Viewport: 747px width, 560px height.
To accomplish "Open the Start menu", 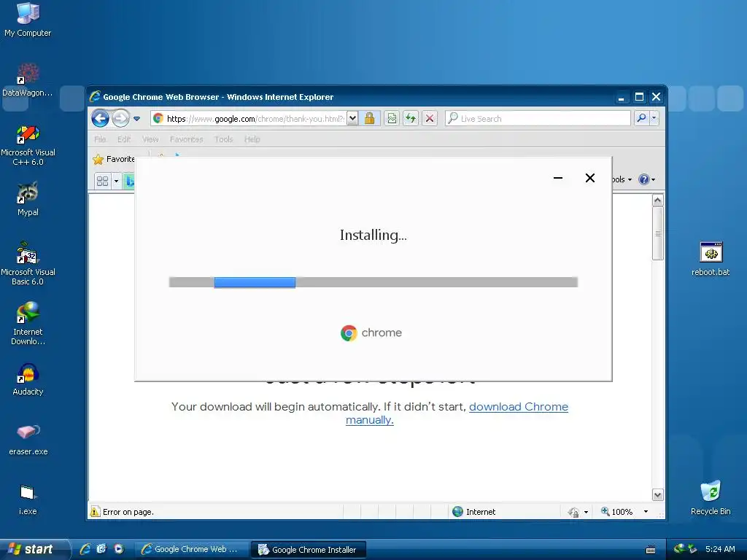I will point(34,549).
